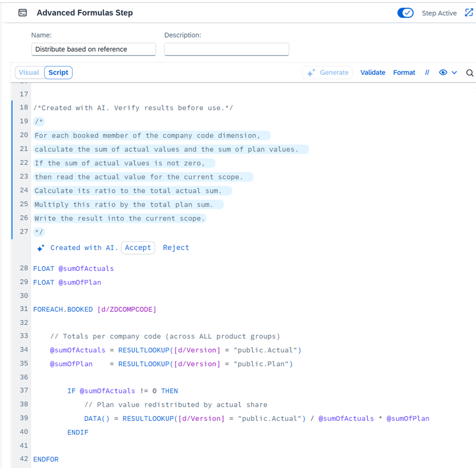This screenshot has height=468, width=476.
Task: Click the Advanced Formulas Step header icon
Action: [x=23, y=13]
